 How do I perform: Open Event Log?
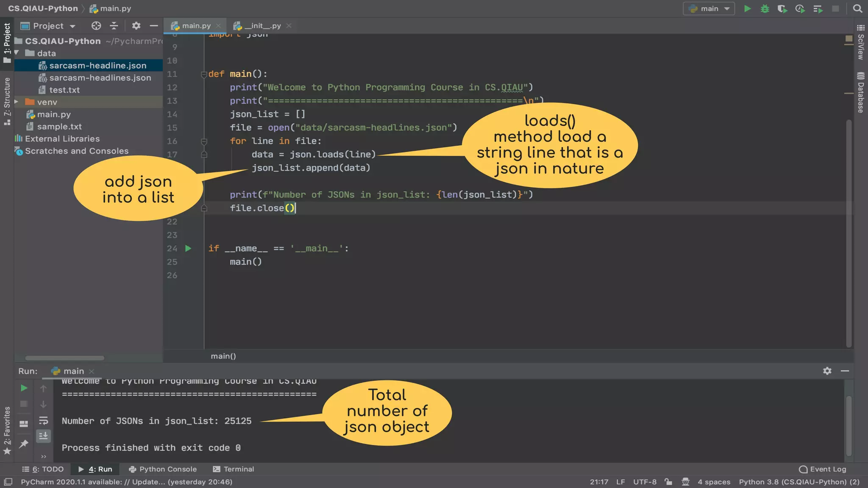[x=822, y=469]
